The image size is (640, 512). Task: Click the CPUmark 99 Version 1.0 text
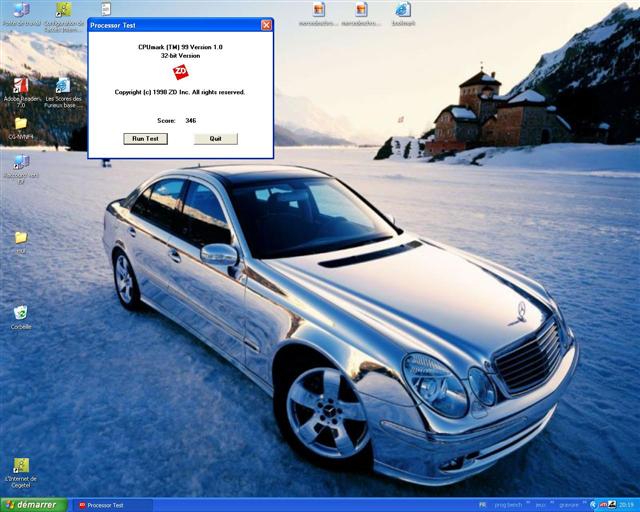(x=180, y=47)
